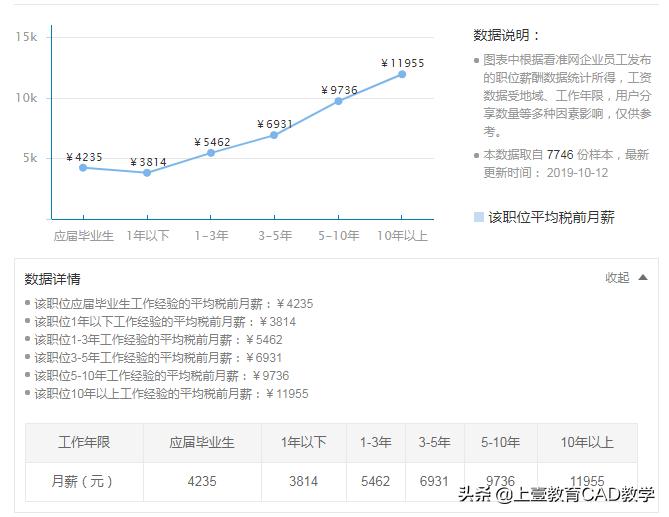Select the 1年以下 salary detail line ¥3814
This screenshot has height=517, width=669.
[x=165, y=322]
